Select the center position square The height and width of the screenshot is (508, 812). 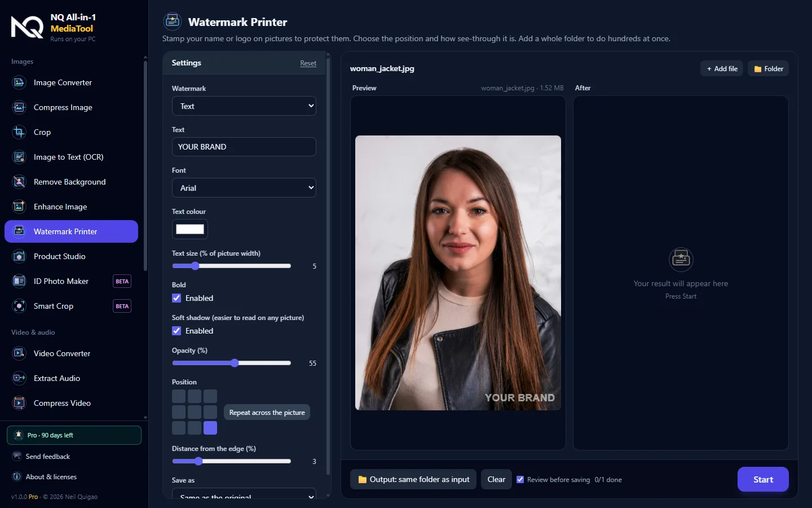point(195,412)
